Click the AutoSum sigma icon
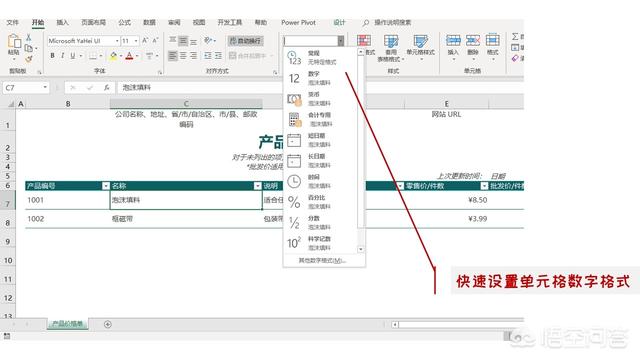 click(x=515, y=37)
